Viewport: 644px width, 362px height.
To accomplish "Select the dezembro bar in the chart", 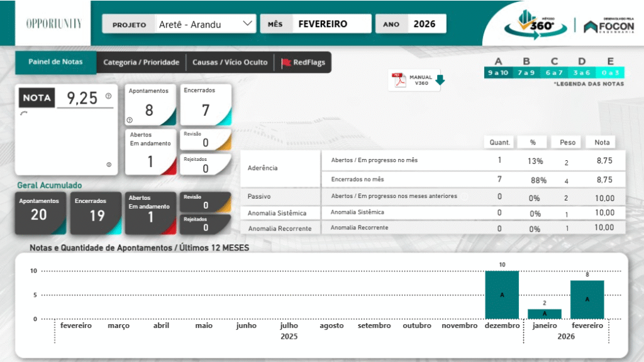I will pyautogui.click(x=502, y=294).
